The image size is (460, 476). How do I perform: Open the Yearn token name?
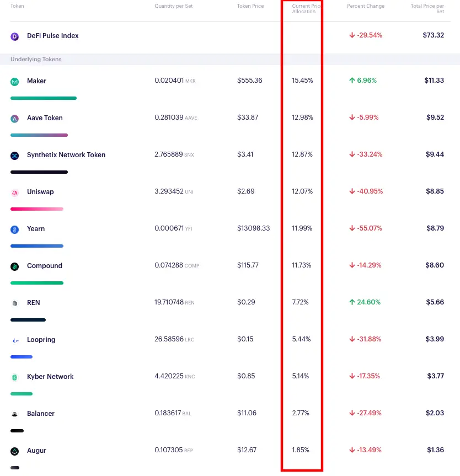pyautogui.click(x=36, y=228)
